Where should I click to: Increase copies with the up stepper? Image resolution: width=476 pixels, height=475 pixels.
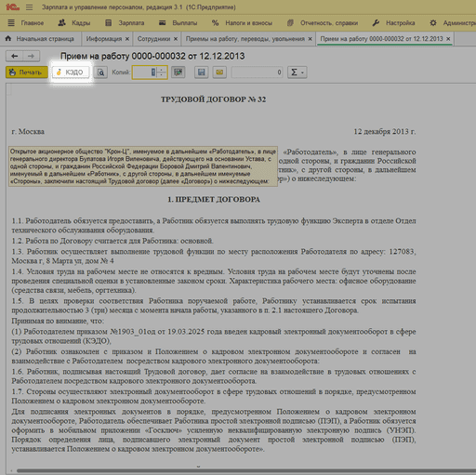[162, 70]
